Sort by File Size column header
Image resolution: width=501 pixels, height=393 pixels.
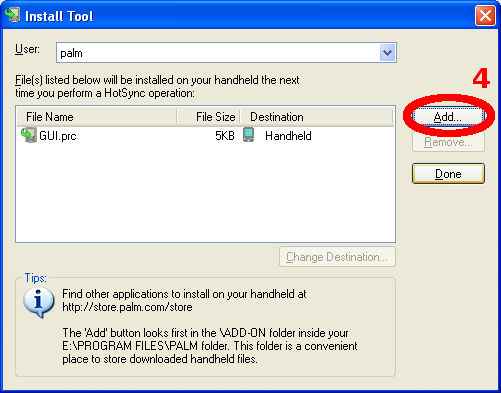coord(209,117)
